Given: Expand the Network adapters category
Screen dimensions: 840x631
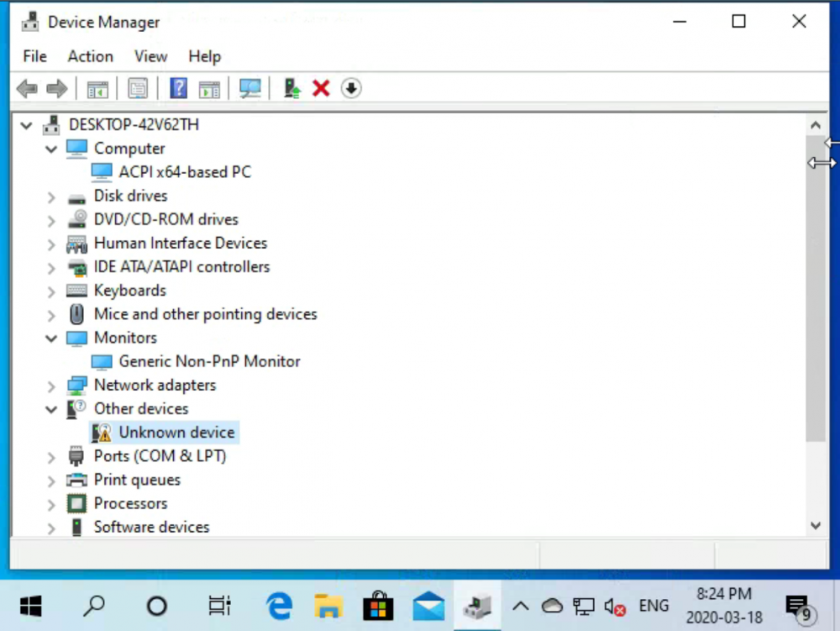Looking at the screenshot, I should 51,386.
